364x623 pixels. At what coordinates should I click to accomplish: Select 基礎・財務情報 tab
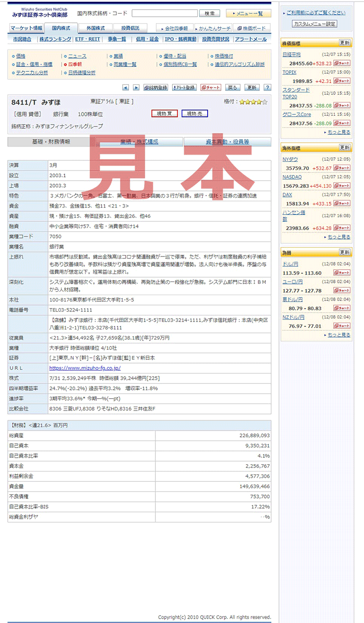[x=51, y=142]
